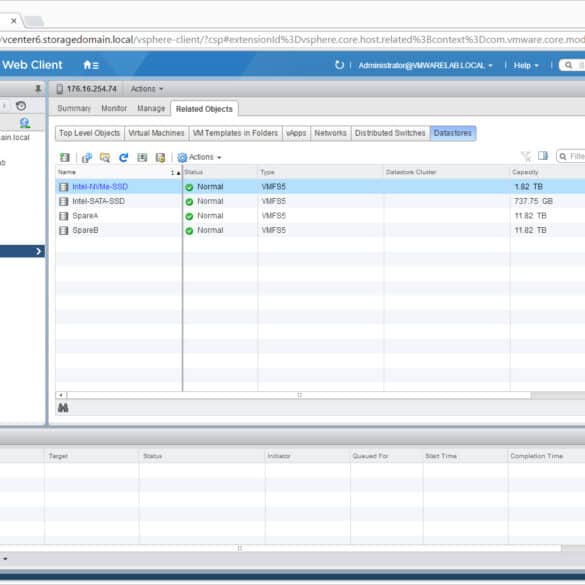This screenshot has width=585, height=585.
Task: Switch to Top Level Objects sub-tab
Action: (x=90, y=133)
